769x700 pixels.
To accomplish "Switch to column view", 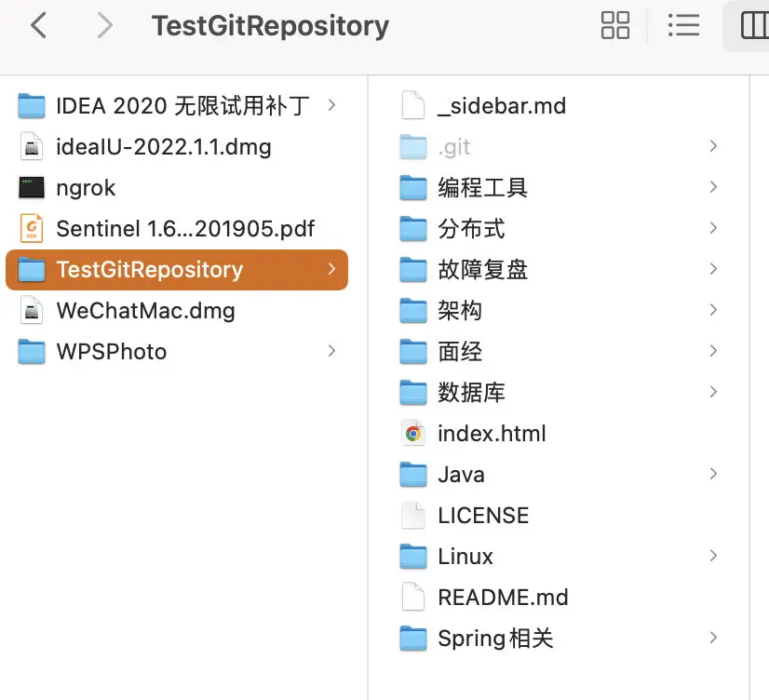I will (x=753, y=25).
